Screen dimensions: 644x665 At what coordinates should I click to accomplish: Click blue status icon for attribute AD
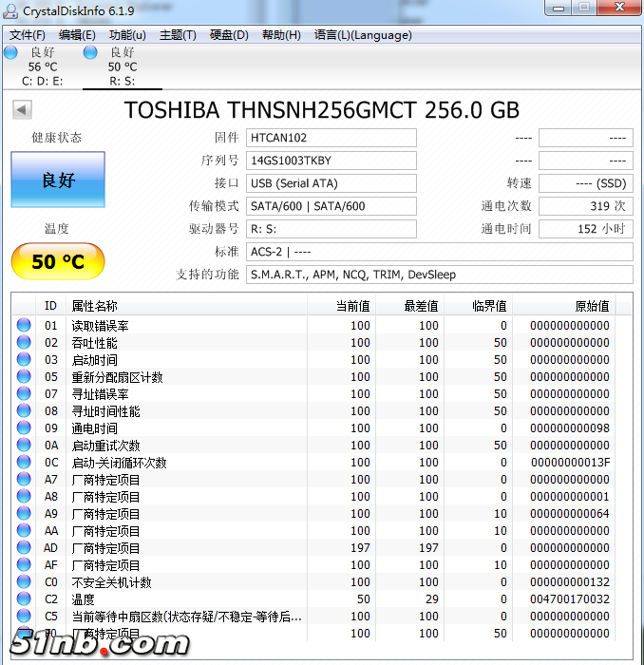pos(24,547)
